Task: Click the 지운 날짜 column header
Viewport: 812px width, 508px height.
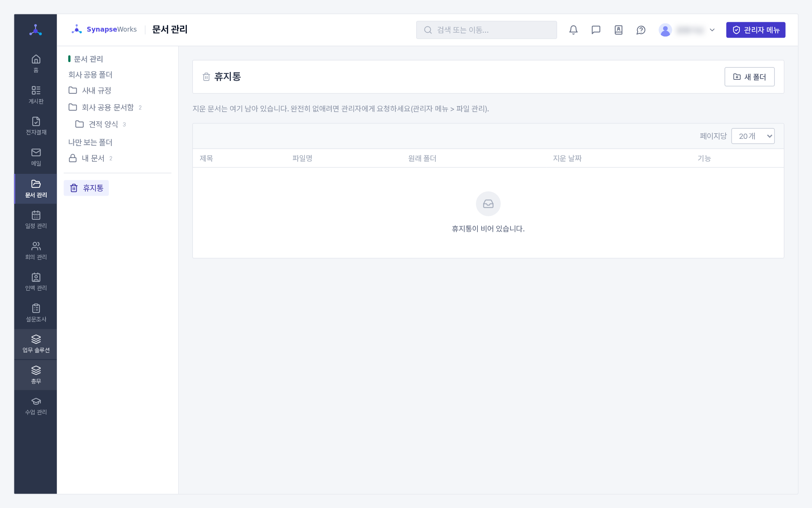Action: pos(567,158)
